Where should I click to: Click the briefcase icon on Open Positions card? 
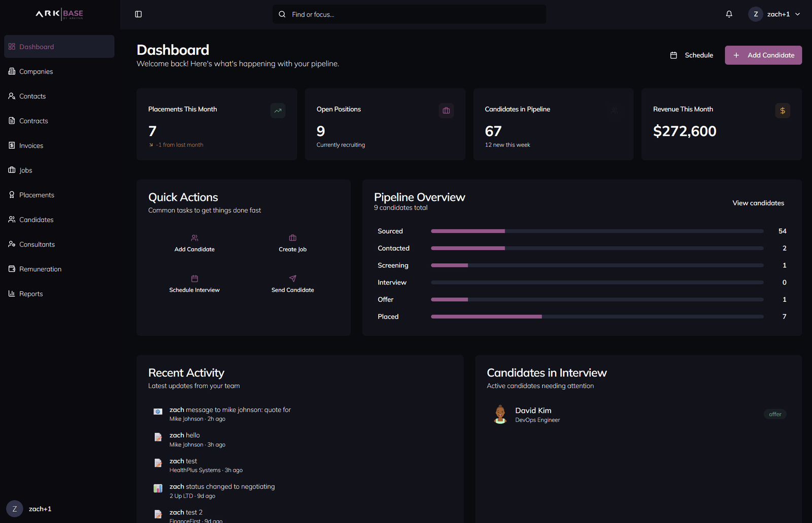click(446, 111)
